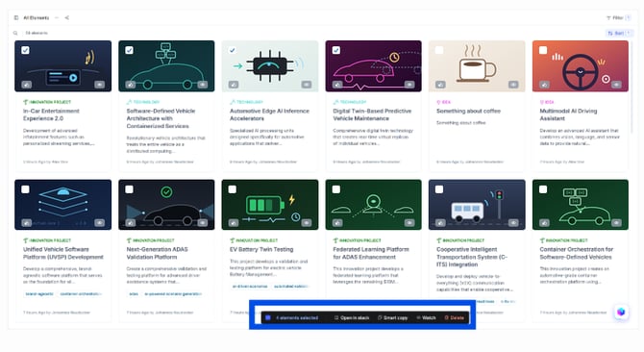The width and height of the screenshot is (644, 352).
Task: Click the search magnifier icon
Action: click(x=15, y=33)
